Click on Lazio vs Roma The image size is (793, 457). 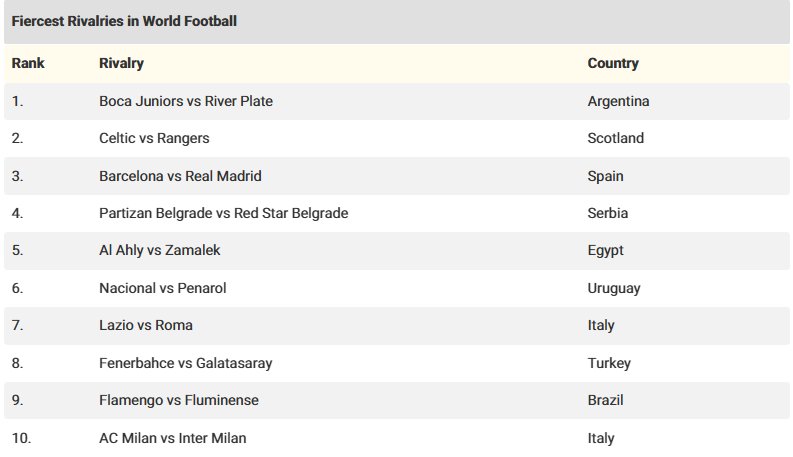tap(146, 325)
